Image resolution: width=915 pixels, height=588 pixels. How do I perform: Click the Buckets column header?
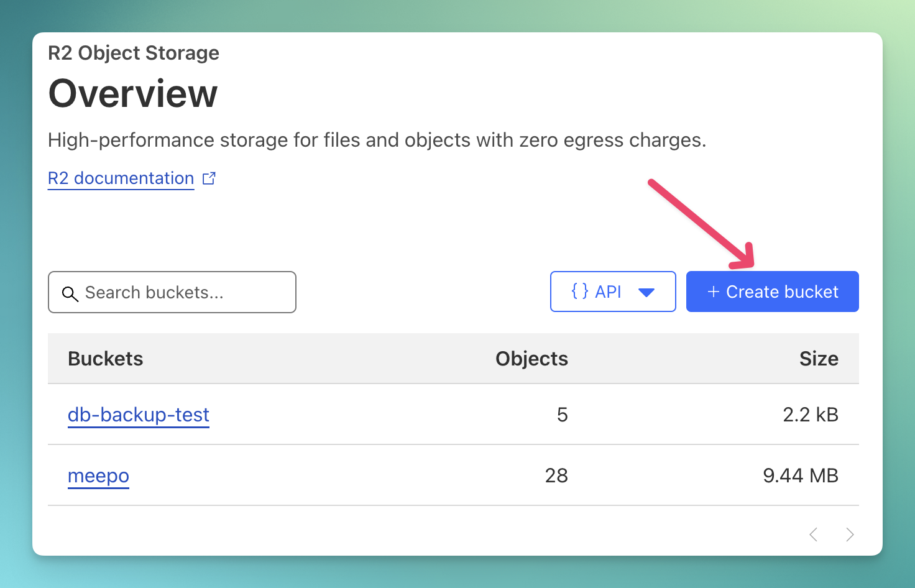point(106,359)
